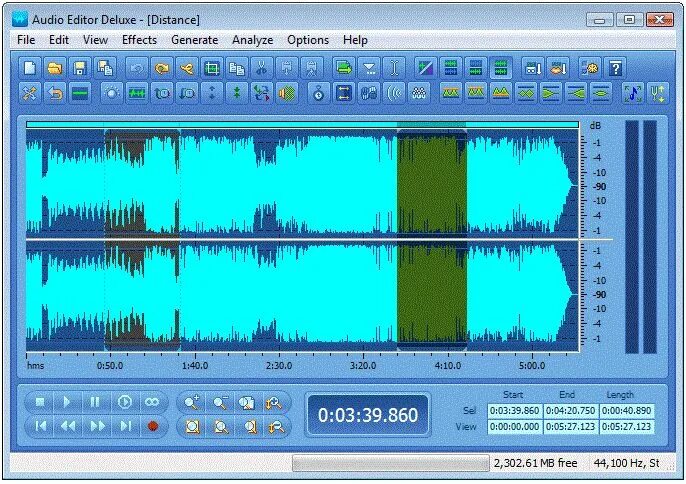This screenshot has height=484, width=686.
Task: Click the sound waves echo icon
Action: click(x=394, y=93)
